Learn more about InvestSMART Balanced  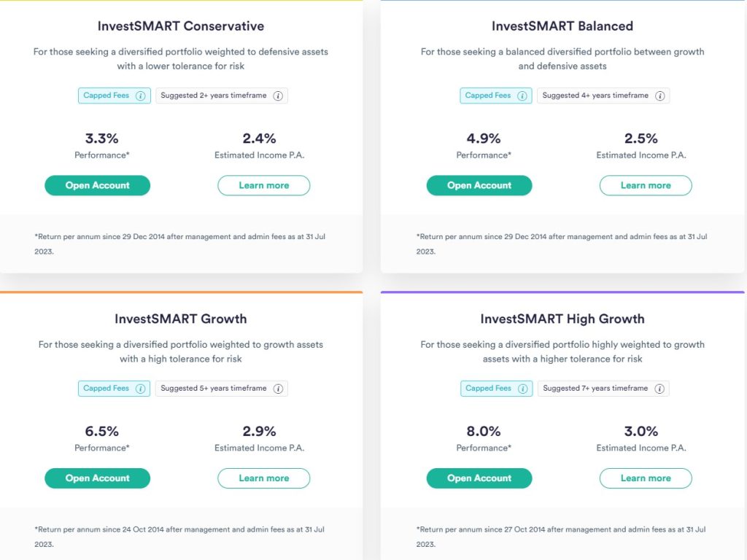[x=646, y=185]
